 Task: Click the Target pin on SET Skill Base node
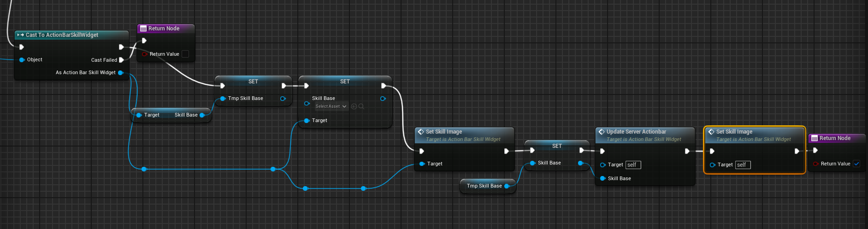tap(307, 121)
